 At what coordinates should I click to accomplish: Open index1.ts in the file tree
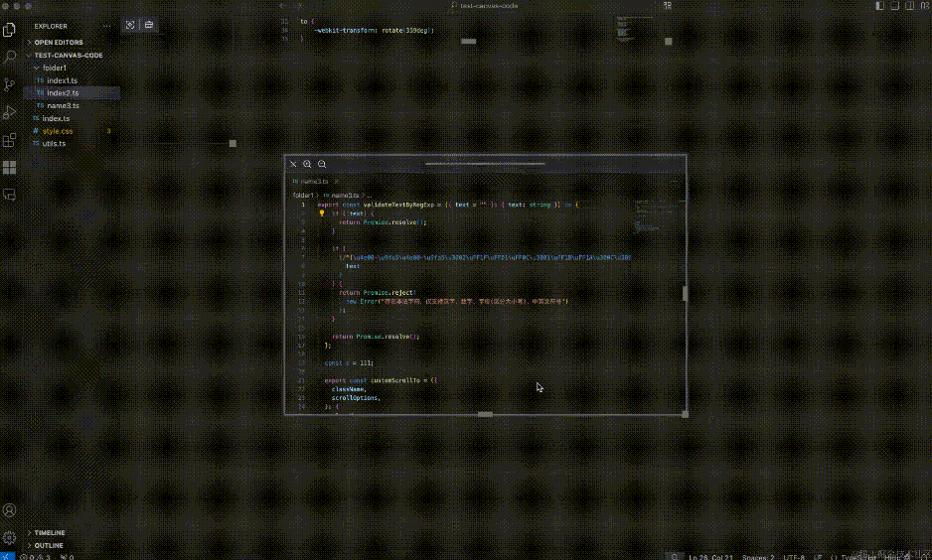coord(62,80)
